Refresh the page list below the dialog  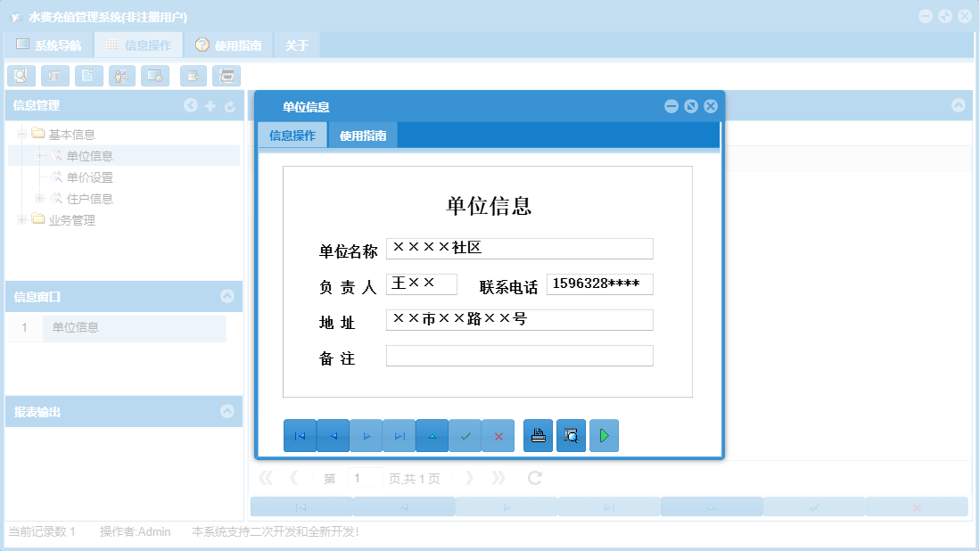pyautogui.click(x=532, y=478)
